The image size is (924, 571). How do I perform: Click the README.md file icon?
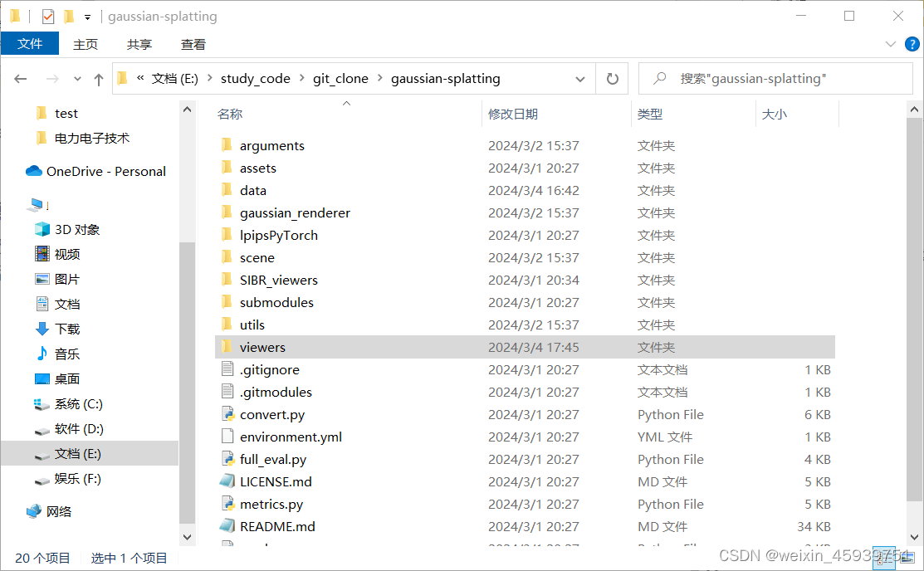227,525
